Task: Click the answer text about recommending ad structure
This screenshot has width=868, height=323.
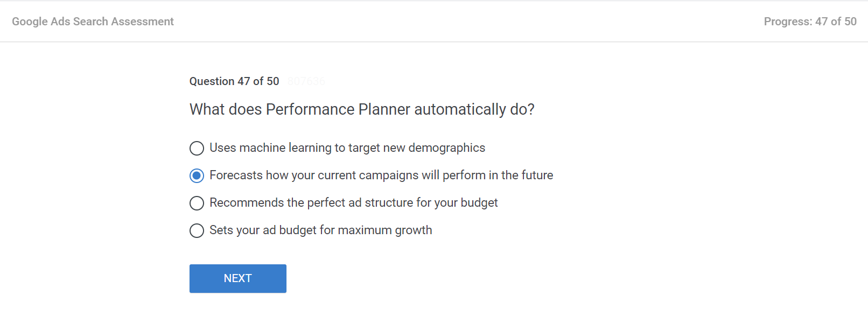Action: 353,203
